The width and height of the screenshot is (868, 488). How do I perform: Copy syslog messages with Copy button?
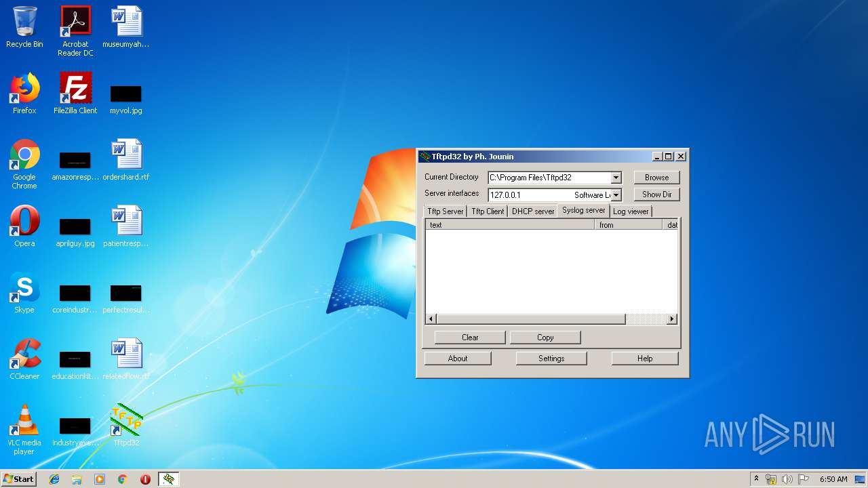point(545,338)
